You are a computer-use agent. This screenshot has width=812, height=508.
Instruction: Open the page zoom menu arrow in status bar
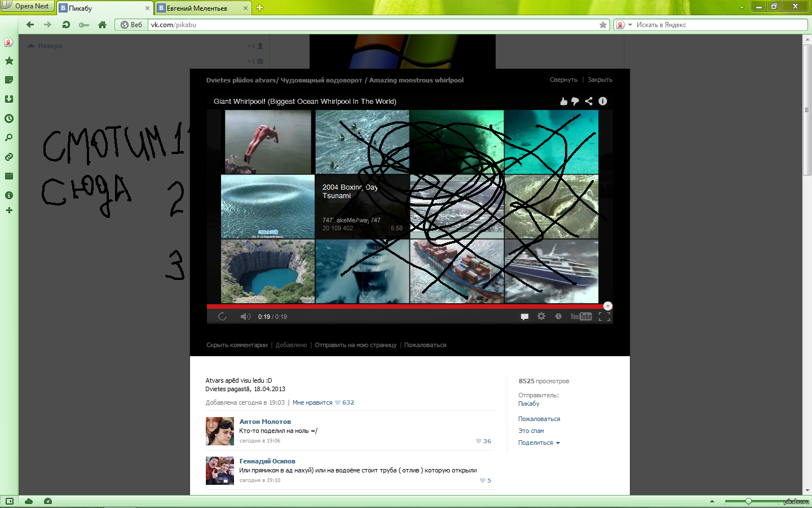(x=712, y=501)
